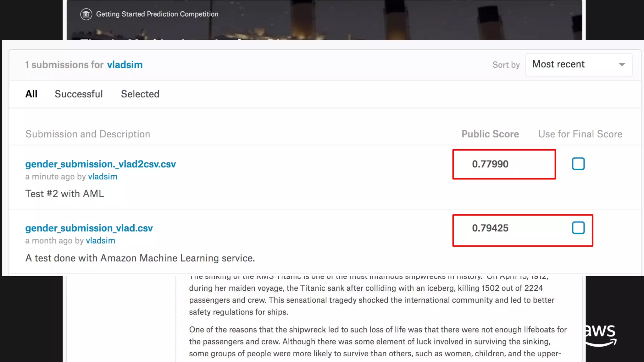Click vladsim username in submissions header
Viewport: 644px width, 362px height.
(125, 65)
